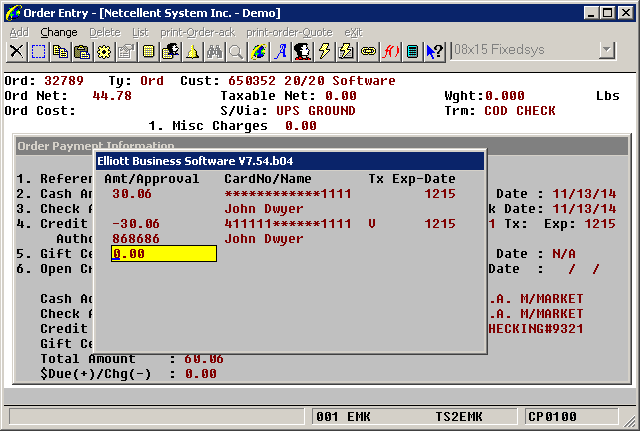The width and height of the screenshot is (640, 431).
Task: Click the yellow notes pad icon
Action: [148, 52]
